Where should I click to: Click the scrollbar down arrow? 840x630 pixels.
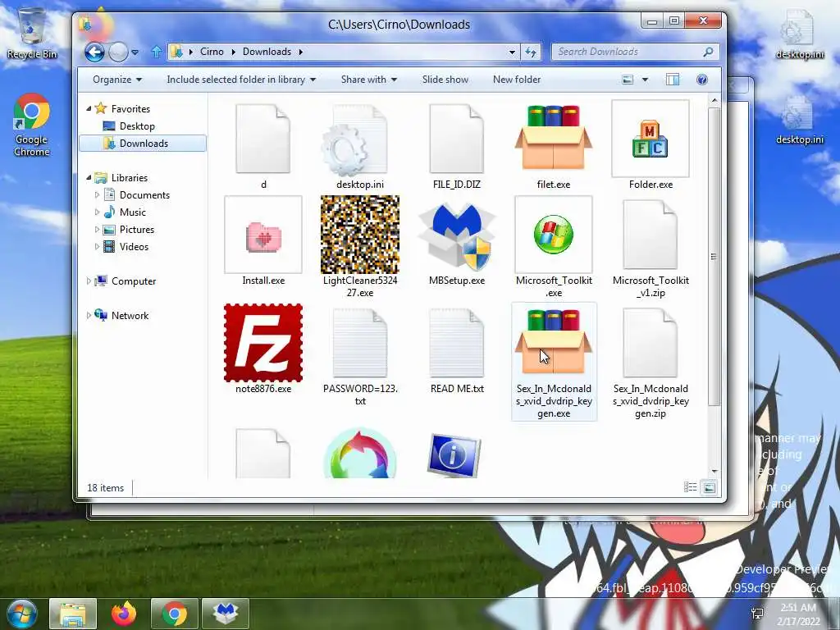714,472
